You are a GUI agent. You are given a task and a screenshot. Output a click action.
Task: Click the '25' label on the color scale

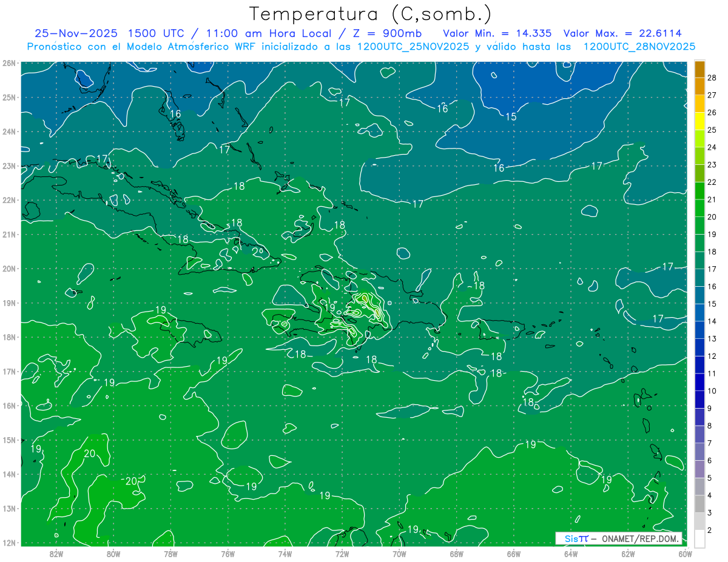(712, 130)
